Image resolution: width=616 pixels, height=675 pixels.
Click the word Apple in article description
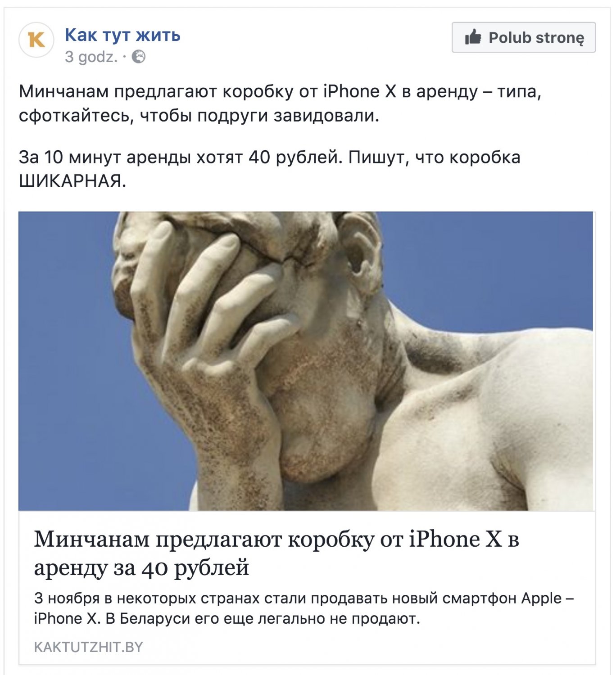tap(541, 599)
